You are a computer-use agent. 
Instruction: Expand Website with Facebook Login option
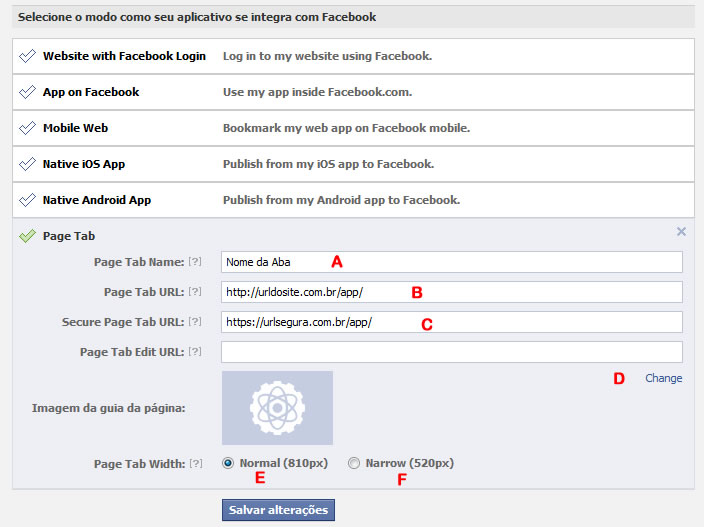pos(353,56)
